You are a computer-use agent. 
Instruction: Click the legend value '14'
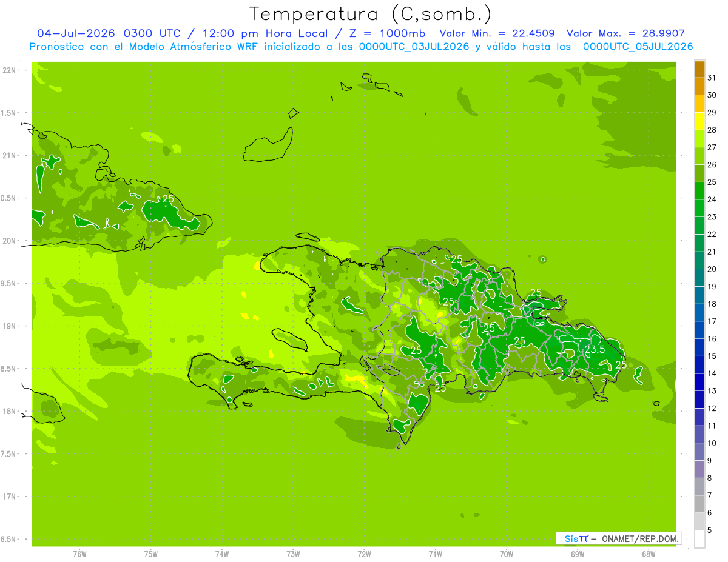coord(712,373)
